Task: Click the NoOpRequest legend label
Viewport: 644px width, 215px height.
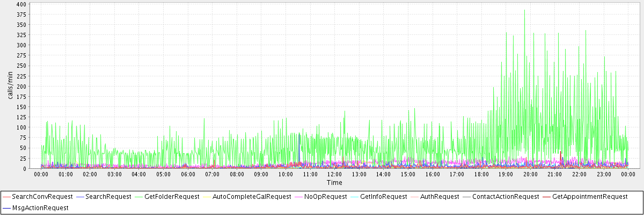Action: coord(326,197)
